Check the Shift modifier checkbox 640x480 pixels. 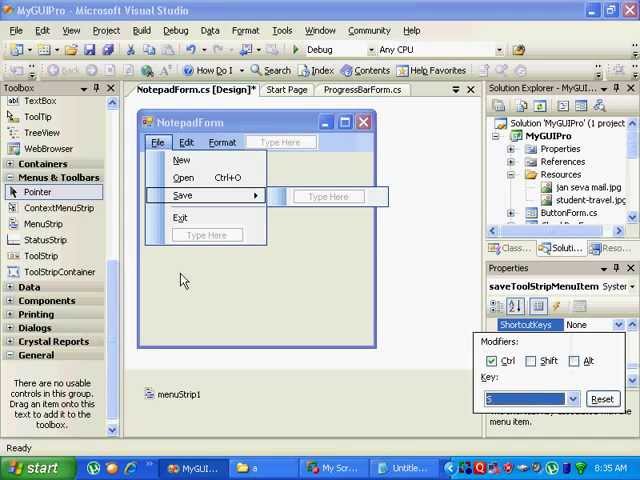click(530, 361)
